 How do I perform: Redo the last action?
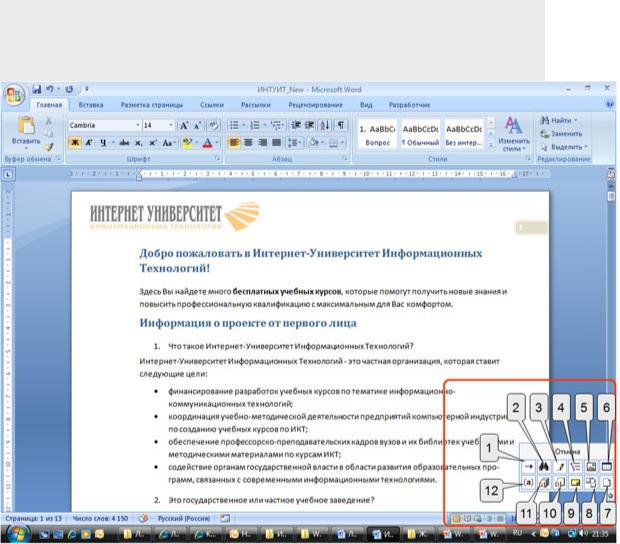69,89
